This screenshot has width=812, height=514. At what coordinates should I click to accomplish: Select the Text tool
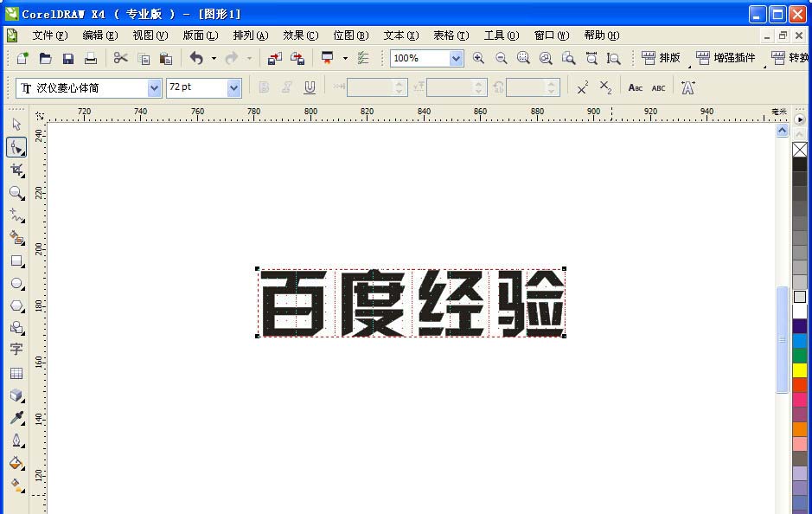tap(16, 350)
